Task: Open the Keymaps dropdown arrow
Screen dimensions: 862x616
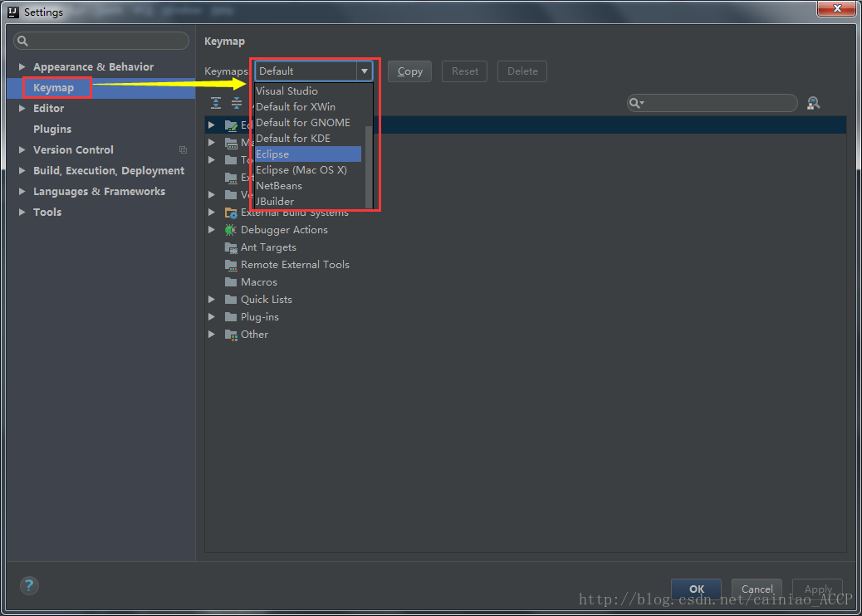Action: [x=364, y=71]
